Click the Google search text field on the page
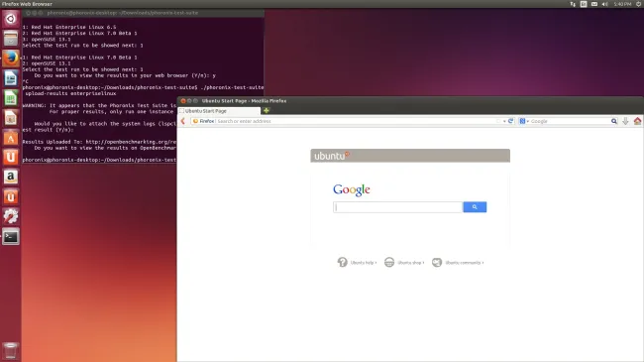Image resolution: width=644 pixels, height=362 pixels. coord(397,207)
